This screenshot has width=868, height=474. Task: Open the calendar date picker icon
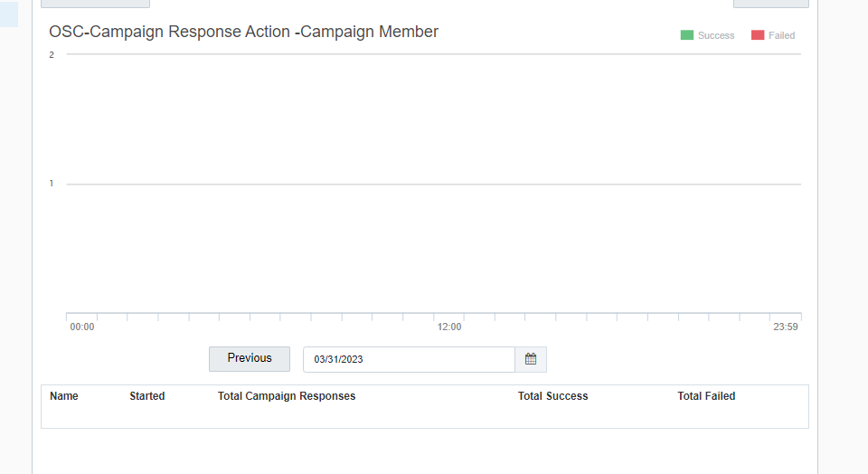tap(531, 359)
